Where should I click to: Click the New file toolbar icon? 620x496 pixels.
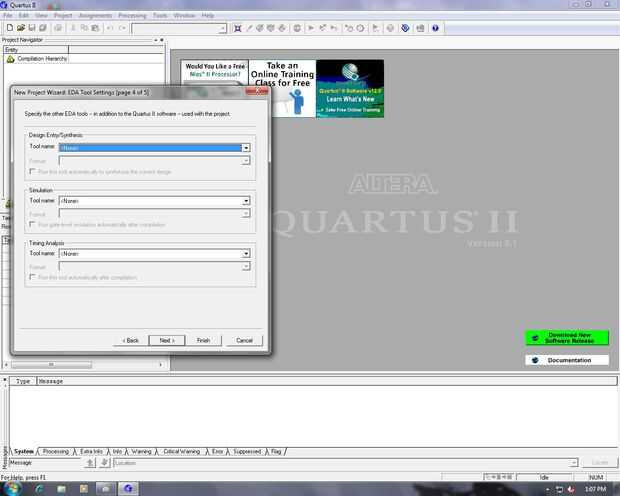click(9, 28)
